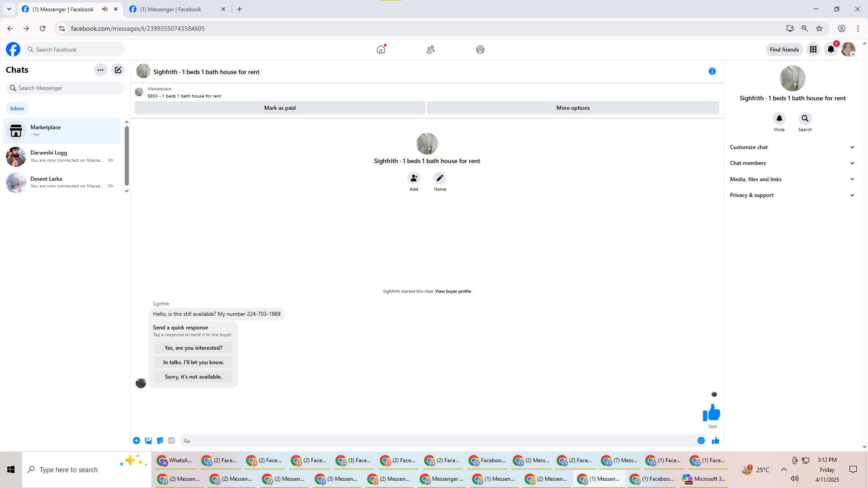View site information icon in address bar

[x=62, y=28]
